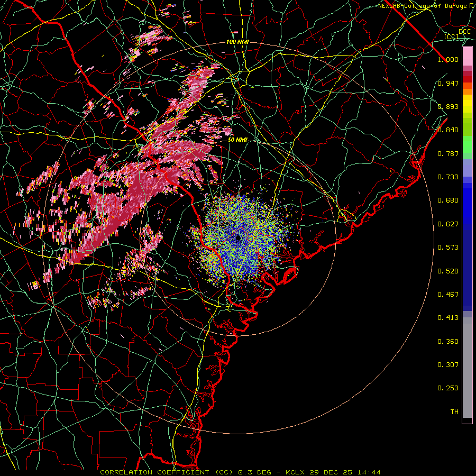Click CORRELATION COEFFICIENT in the bottom caption
Image resolution: width=476 pixels, height=476 pixels.
[154, 472]
